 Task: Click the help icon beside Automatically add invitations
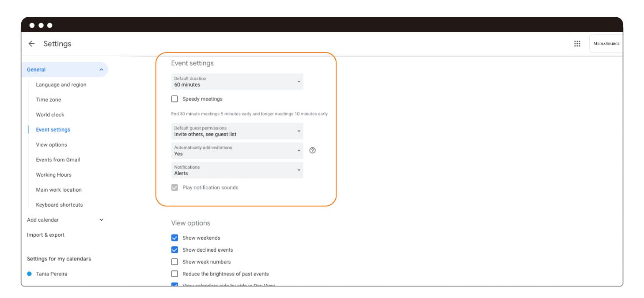coord(312,151)
